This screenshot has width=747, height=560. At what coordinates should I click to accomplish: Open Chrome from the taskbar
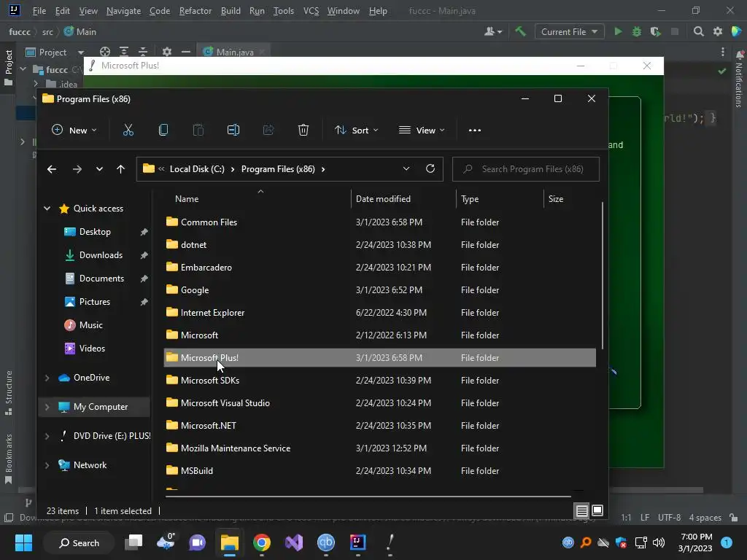[262, 542]
